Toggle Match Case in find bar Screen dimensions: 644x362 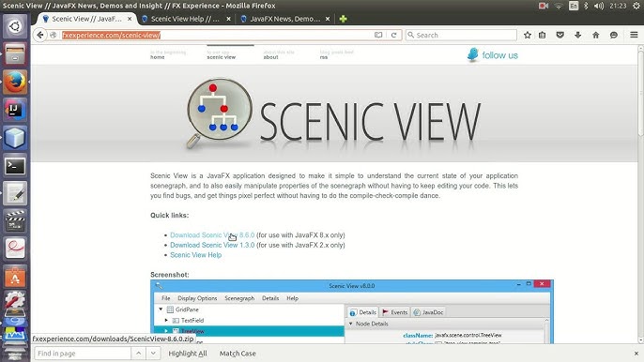[238, 354]
